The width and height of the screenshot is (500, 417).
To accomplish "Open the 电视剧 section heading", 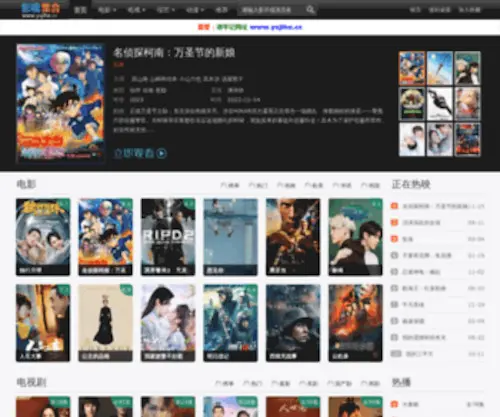I will (x=31, y=382).
